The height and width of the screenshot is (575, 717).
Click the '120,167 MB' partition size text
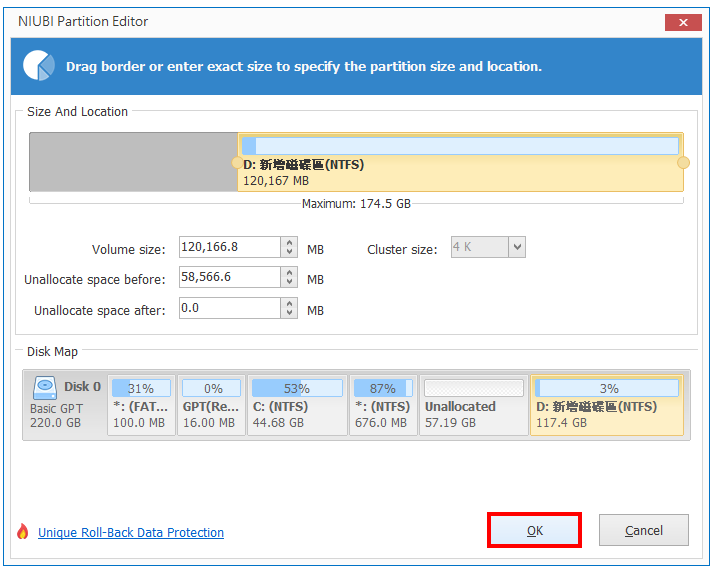[x=276, y=181]
